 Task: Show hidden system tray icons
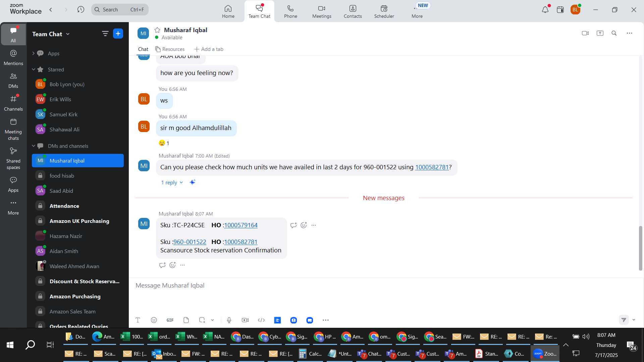(566, 345)
